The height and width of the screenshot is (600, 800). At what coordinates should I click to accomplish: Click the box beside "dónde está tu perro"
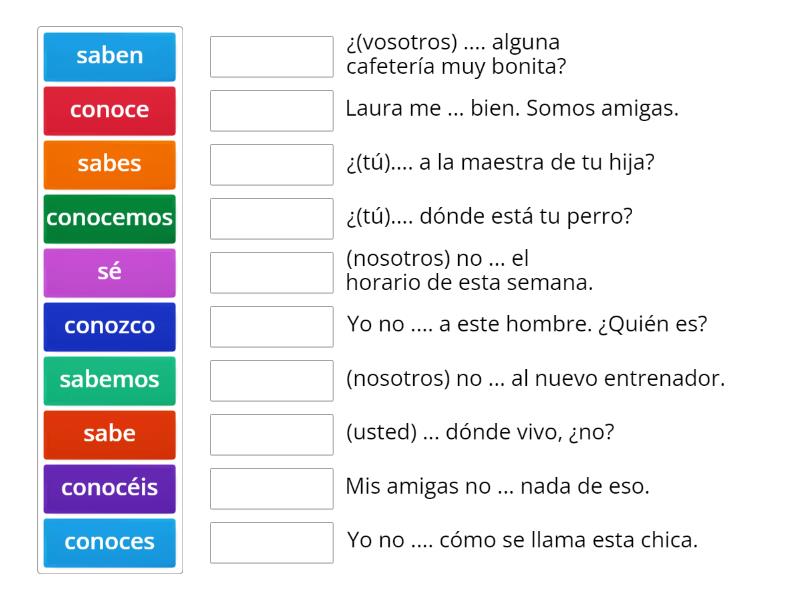[x=272, y=219]
